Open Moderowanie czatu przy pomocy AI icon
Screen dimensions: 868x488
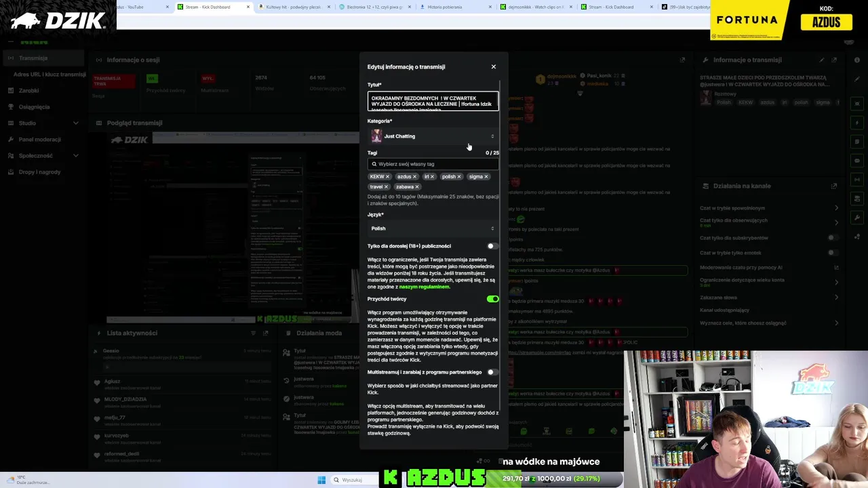click(x=835, y=268)
